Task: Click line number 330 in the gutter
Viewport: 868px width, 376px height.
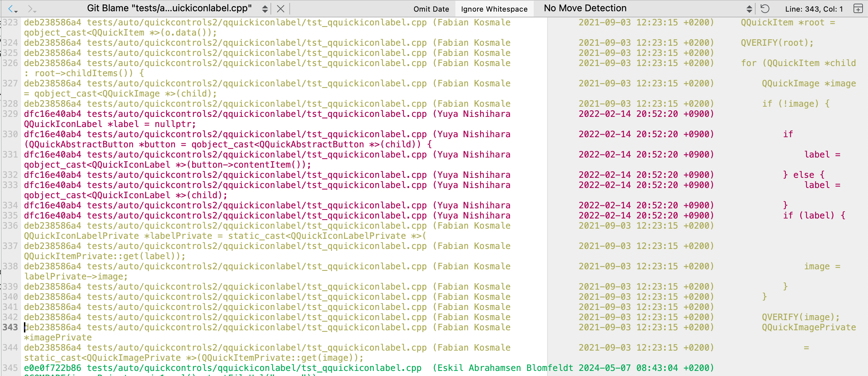Action: 10,134
